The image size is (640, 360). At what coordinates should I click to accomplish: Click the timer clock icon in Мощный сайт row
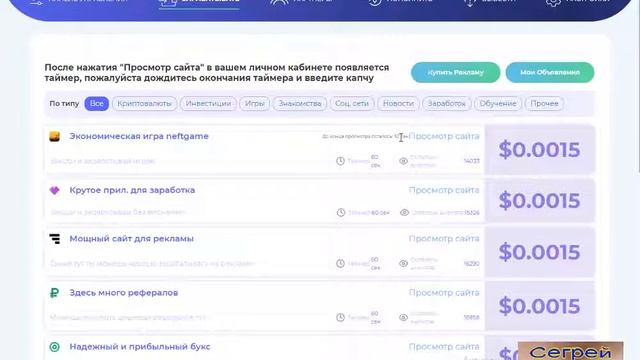tap(340, 264)
